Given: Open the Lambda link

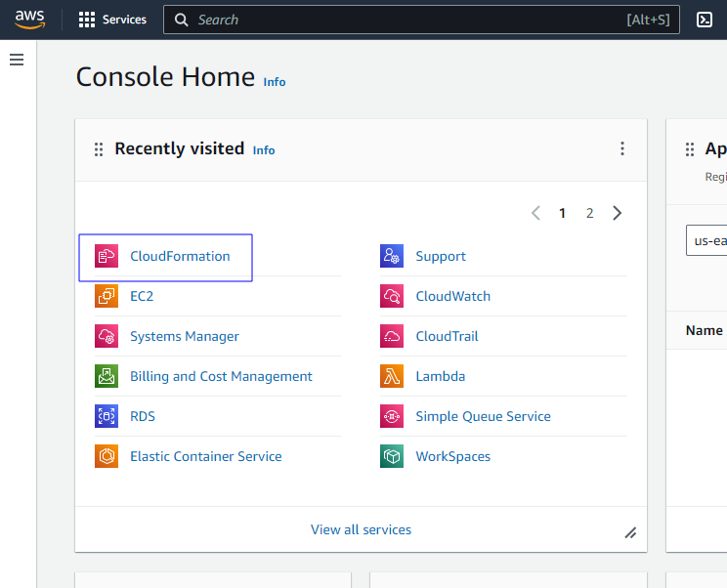Looking at the screenshot, I should pos(441,376).
